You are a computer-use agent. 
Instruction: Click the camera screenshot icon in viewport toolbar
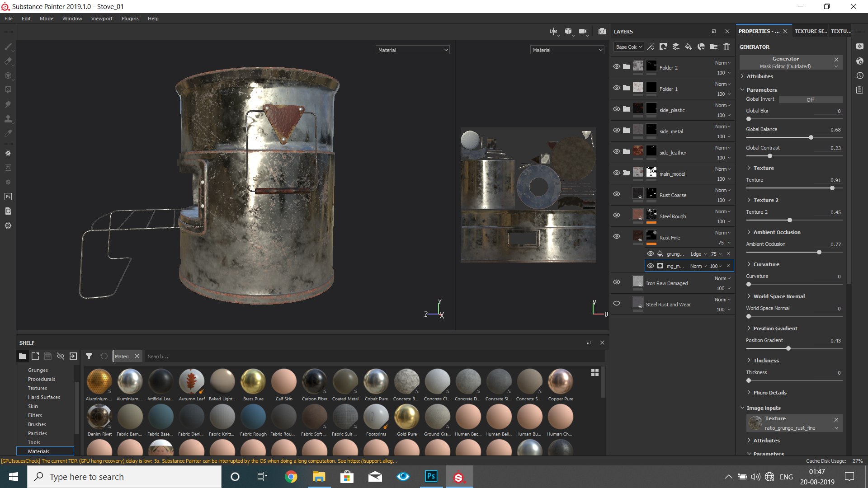[x=602, y=32]
